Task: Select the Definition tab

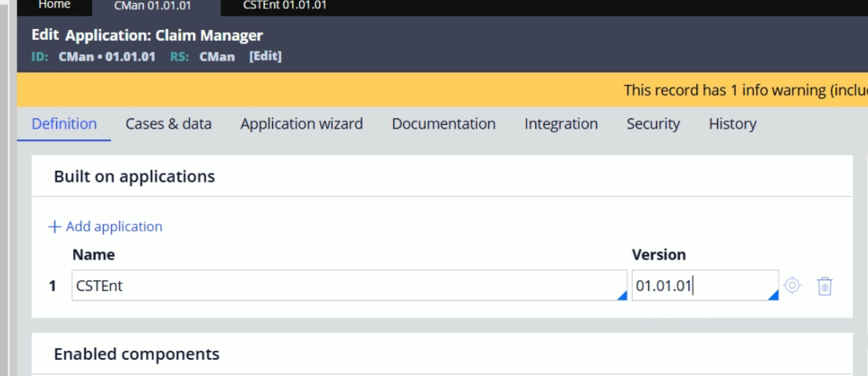Action: click(x=64, y=124)
